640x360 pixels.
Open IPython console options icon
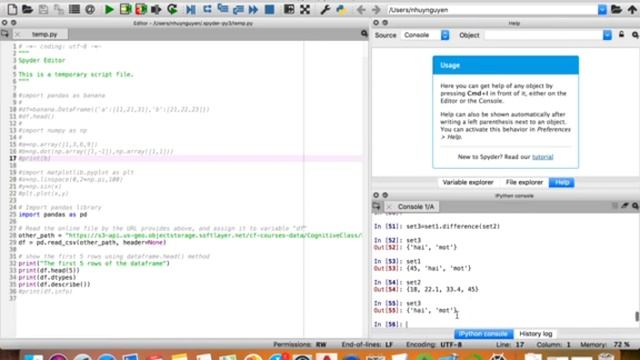[x=635, y=206]
